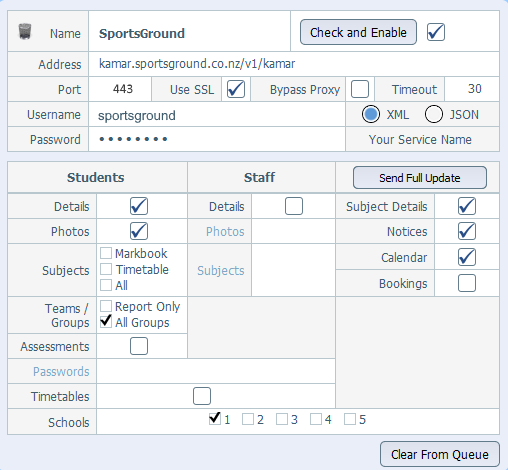Select the JSON radio button
The image size is (508, 470).
[434, 114]
